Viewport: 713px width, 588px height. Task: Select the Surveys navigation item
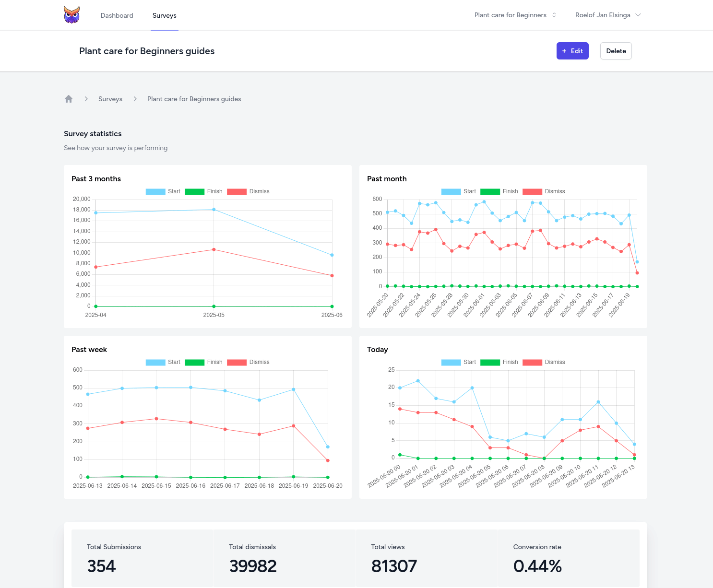pos(164,15)
